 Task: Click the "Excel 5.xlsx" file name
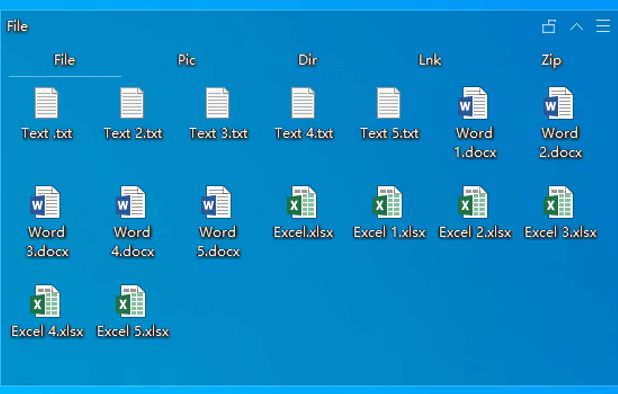click(133, 331)
